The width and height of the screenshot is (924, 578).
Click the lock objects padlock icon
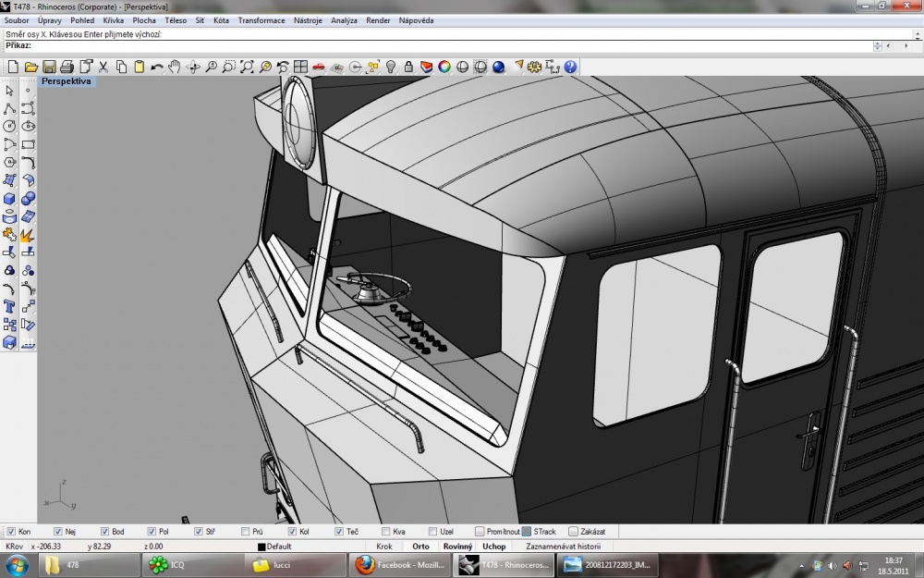coord(408,67)
